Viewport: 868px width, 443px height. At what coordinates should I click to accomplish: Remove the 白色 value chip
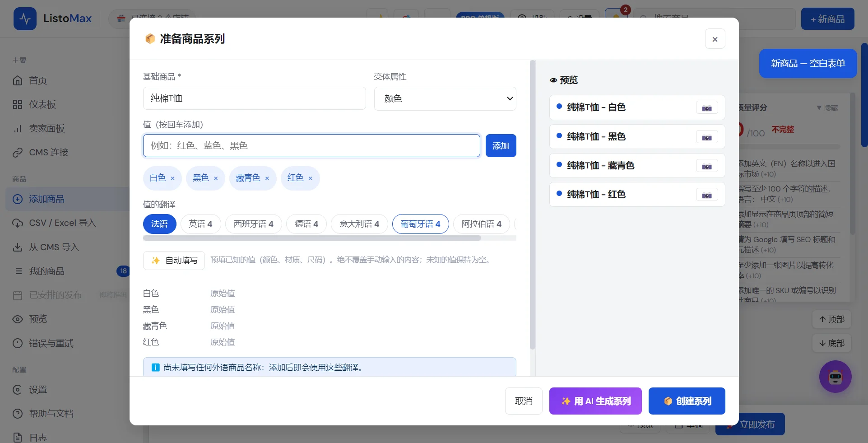point(172,178)
